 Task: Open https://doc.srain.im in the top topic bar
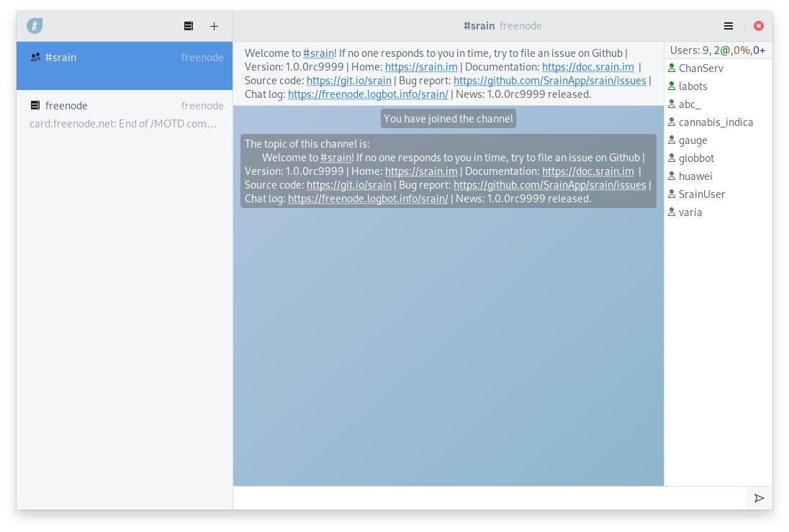click(587, 67)
